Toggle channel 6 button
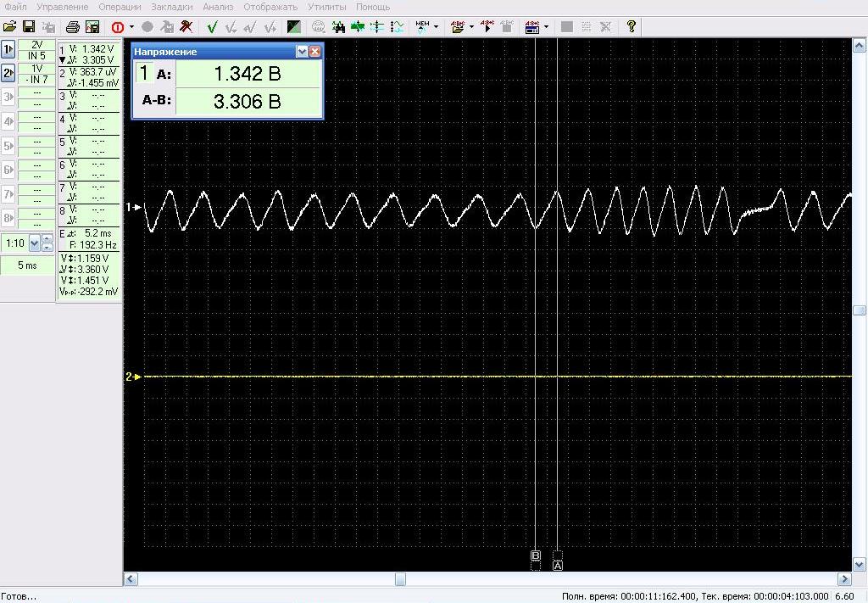Screen dimensions: 868x603 click(8, 170)
